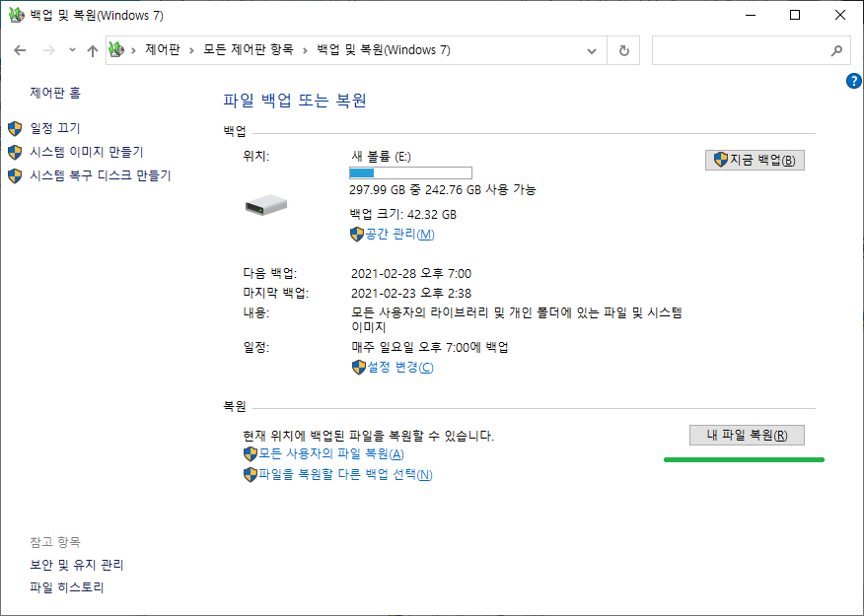Open 제어판 홈 link
The image size is (864, 616).
click(55, 93)
